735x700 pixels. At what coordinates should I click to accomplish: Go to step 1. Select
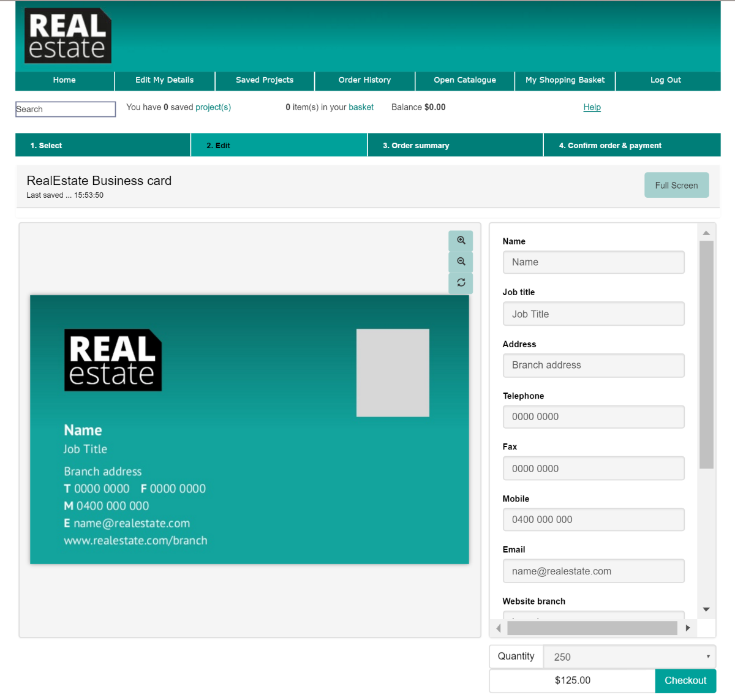tap(103, 145)
